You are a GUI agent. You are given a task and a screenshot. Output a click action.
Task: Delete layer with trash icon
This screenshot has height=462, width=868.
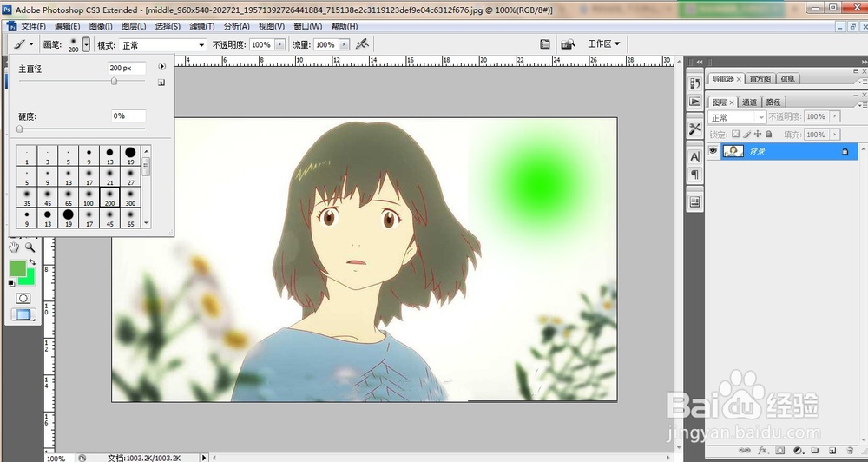pos(850,451)
